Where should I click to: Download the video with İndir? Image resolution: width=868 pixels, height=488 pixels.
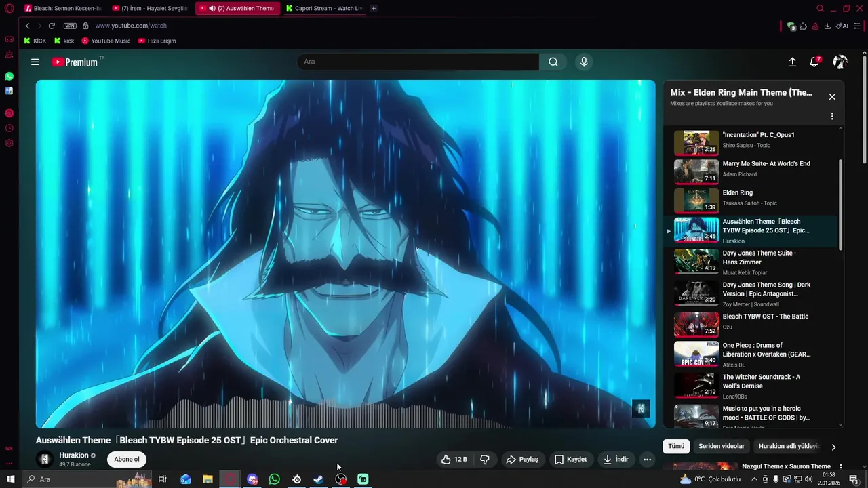[616, 459]
